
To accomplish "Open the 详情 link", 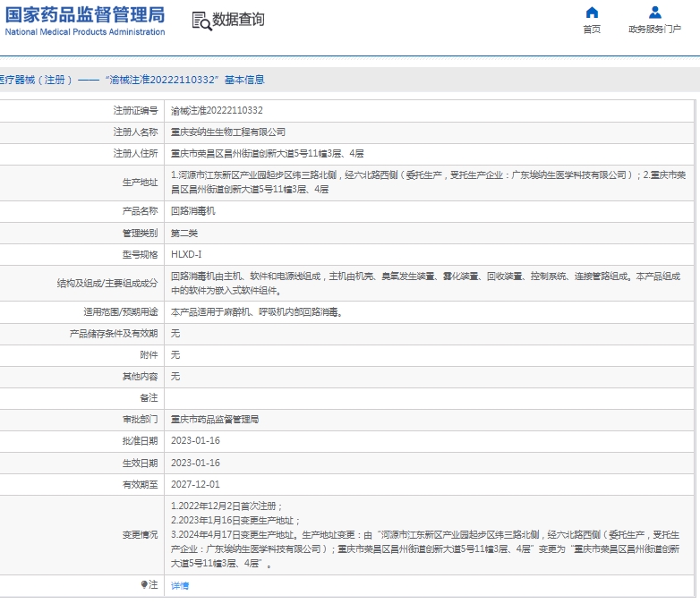I will click(180, 585).
